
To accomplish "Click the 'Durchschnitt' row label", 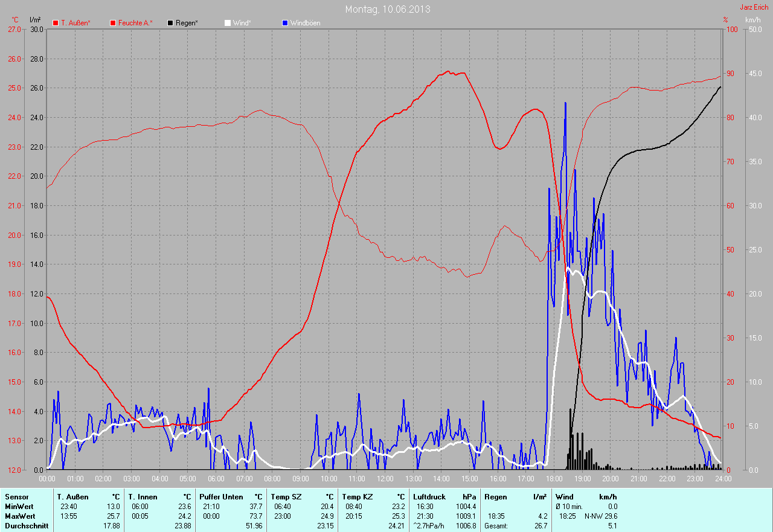I will pos(27,526).
